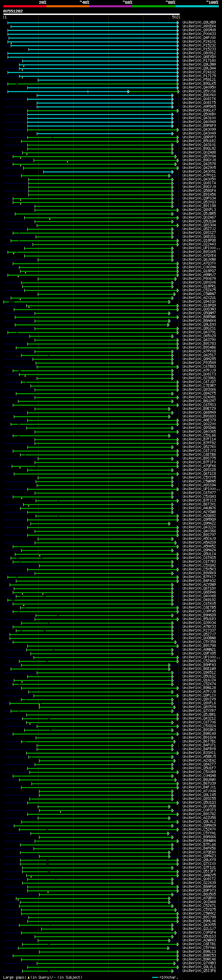The image size is (222, 980).
Task: Open hit UniRef100_Q9LHB9
Action: (199, 23)
